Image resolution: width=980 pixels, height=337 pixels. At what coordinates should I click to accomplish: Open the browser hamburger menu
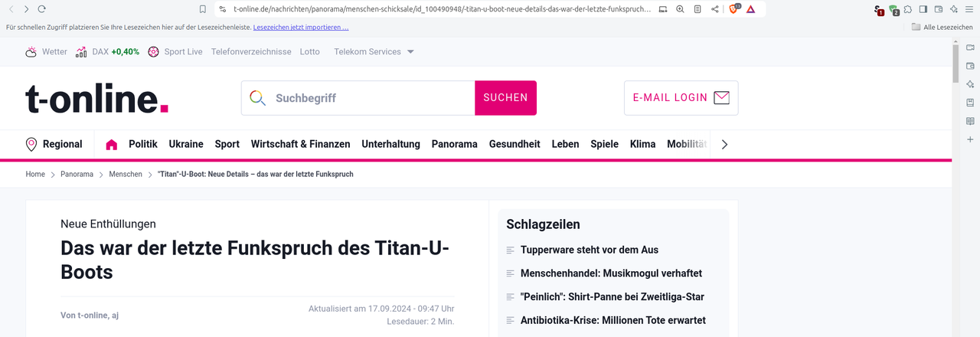tap(969, 9)
